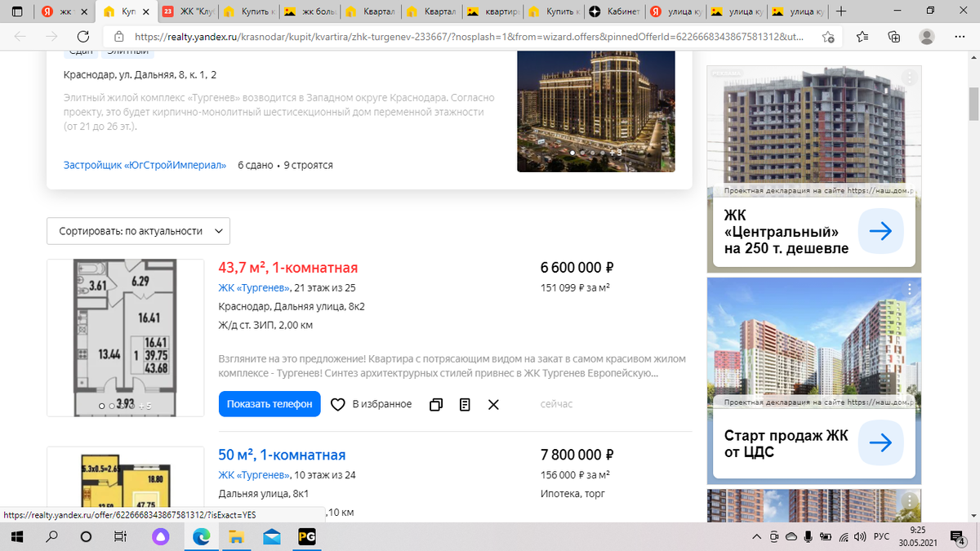980x551 pixels.
Task: Open options dots on ЦДС ad
Action: pyautogui.click(x=909, y=290)
